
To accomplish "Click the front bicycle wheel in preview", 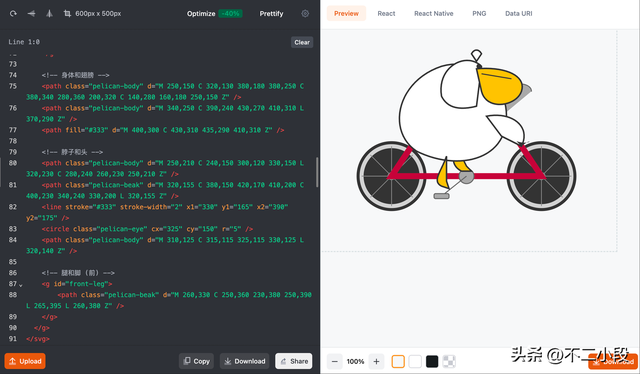I will [x=542, y=176].
